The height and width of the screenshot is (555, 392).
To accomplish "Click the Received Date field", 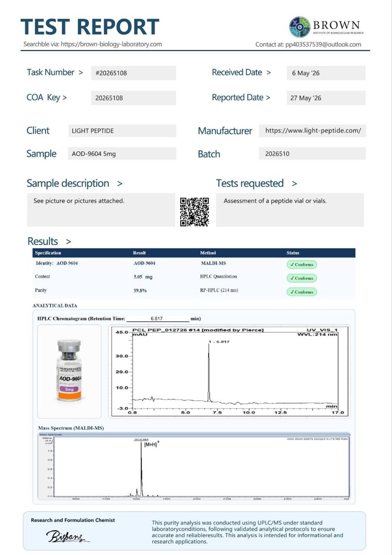I will [326, 73].
